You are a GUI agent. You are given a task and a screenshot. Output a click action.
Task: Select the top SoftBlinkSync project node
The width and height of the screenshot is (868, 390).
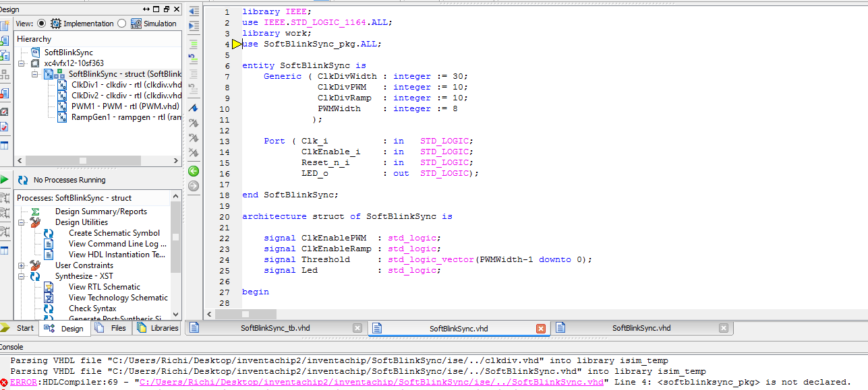click(69, 53)
